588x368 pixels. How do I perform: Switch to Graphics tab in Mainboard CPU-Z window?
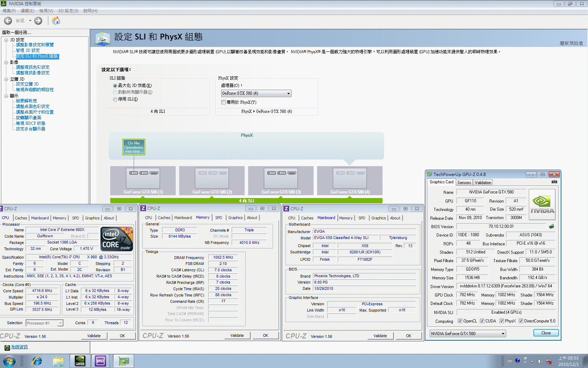click(379, 218)
